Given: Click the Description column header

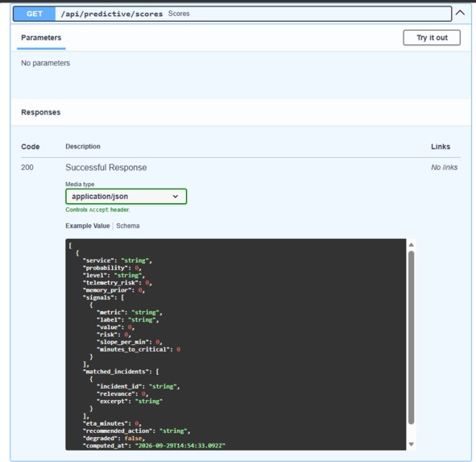Looking at the screenshot, I should point(83,147).
